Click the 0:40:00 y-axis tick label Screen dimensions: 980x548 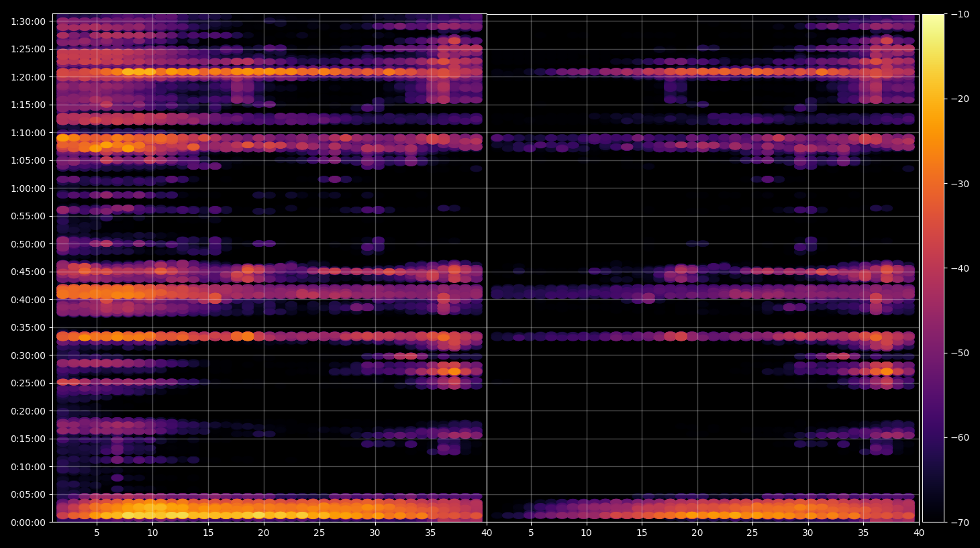[28, 300]
